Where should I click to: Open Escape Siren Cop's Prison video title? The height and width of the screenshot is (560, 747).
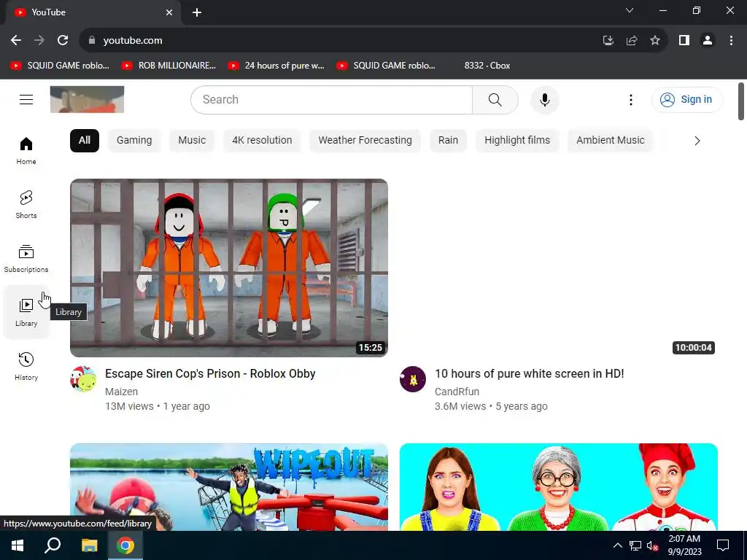click(210, 374)
